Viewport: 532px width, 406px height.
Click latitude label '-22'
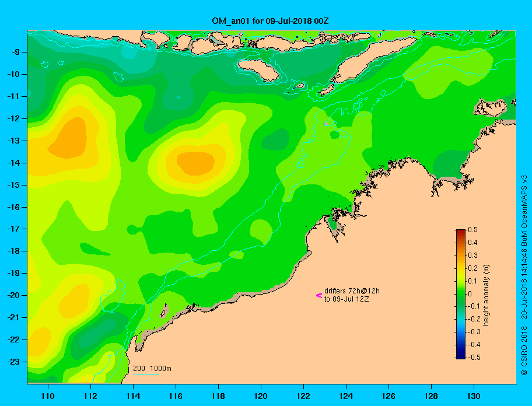coord(13,339)
